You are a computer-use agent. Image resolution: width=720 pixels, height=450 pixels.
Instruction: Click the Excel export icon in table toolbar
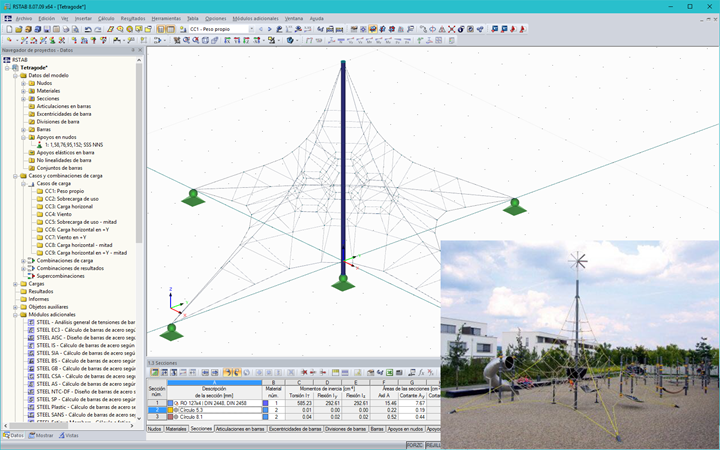pyautogui.click(x=389, y=372)
